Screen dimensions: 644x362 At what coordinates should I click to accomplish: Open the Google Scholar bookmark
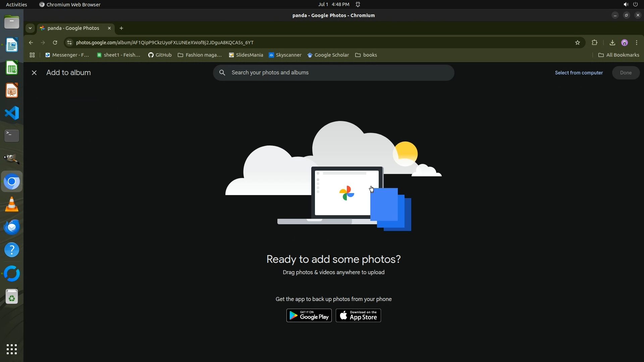coord(328,55)
